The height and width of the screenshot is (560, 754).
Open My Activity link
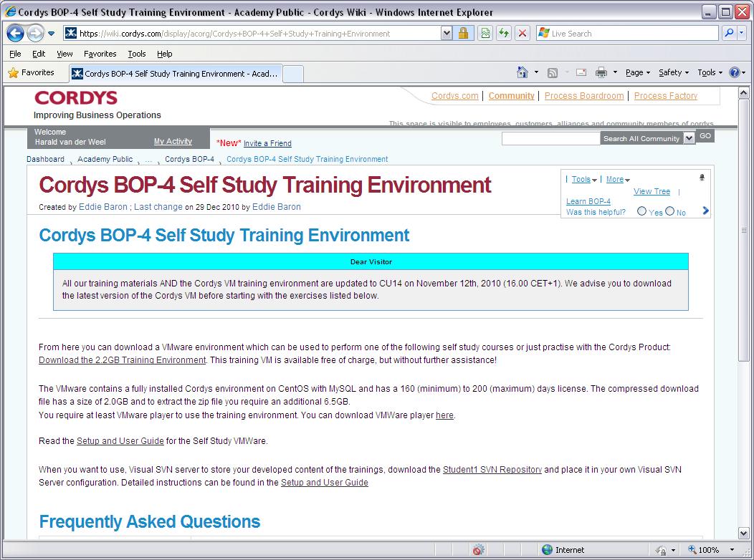pos(173,141)
